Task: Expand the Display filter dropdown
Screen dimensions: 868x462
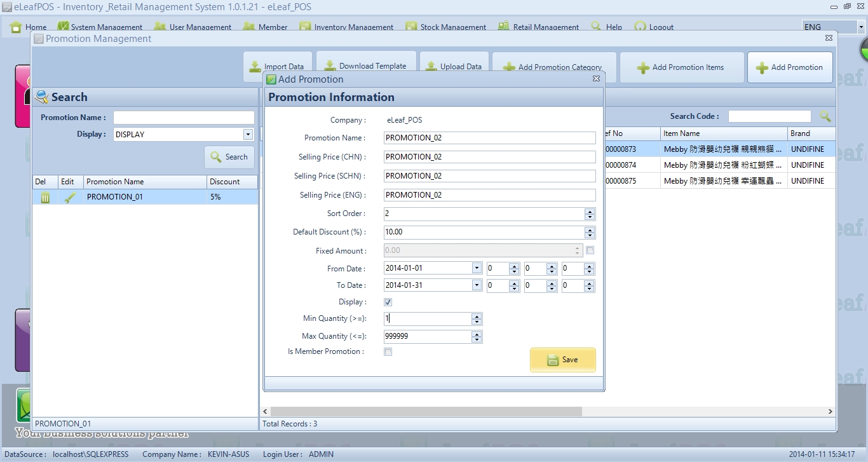Action: pos(248,135)
